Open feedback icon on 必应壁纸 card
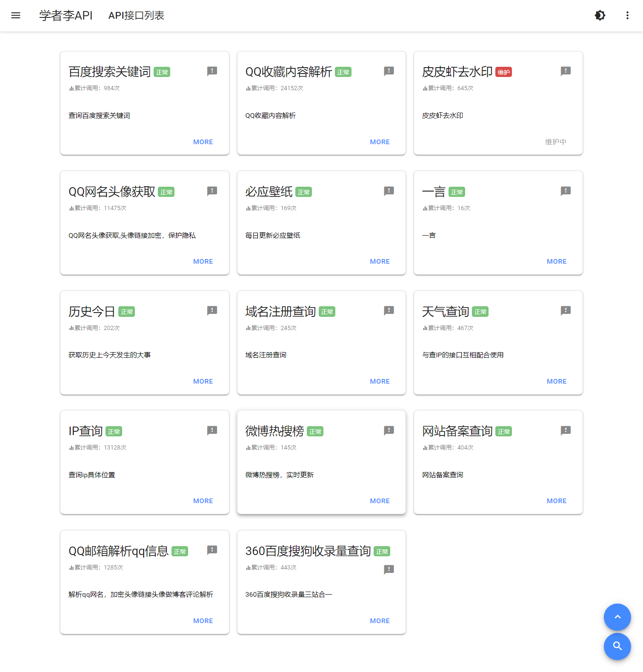643x672 pixels. [x=389, y=191]
